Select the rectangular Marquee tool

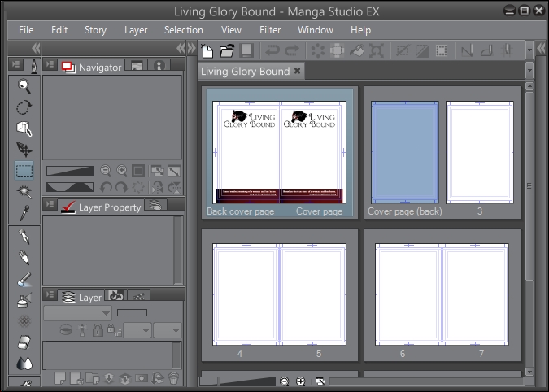(x=24, y=171)
